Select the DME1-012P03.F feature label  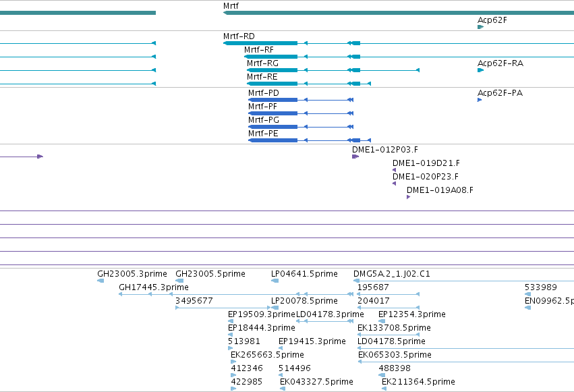point(385,150)
